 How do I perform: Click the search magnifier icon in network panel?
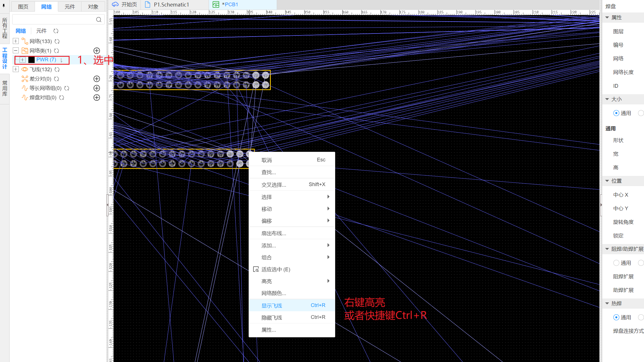[98, 20]
